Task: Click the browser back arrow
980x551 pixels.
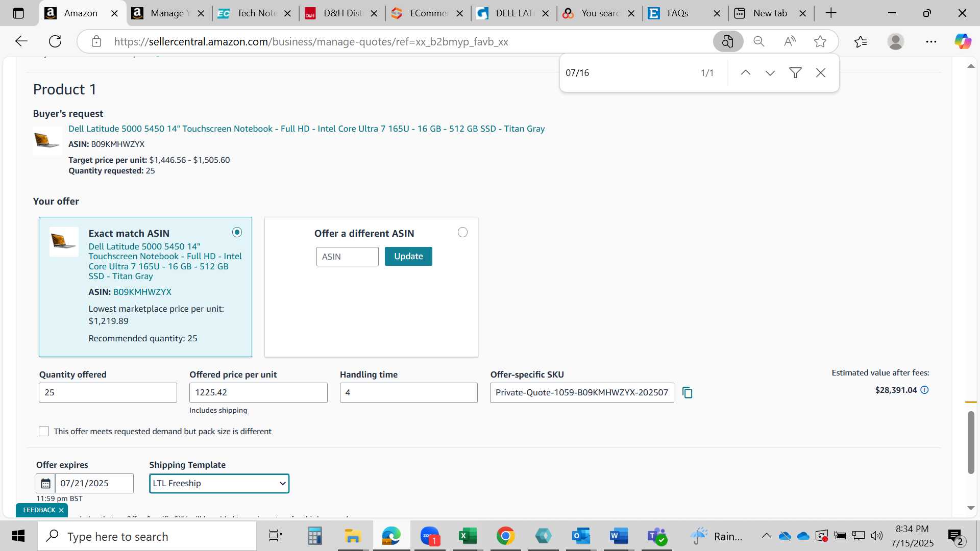Action: [21, 41]
